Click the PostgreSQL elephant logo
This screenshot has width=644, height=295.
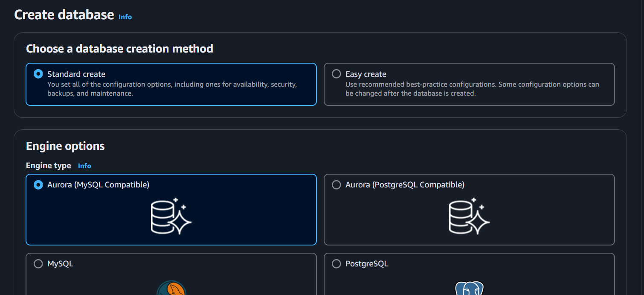469,288
